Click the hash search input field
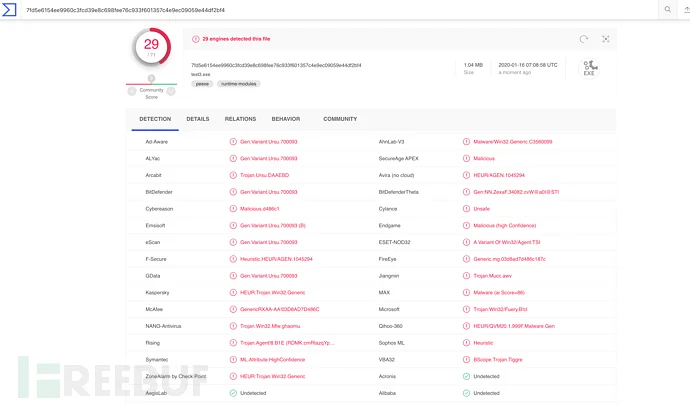 coord(339,10)
